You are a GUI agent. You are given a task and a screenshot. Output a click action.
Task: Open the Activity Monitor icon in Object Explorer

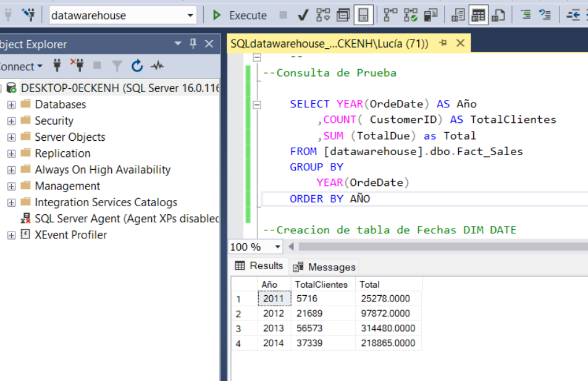point(157,65)
